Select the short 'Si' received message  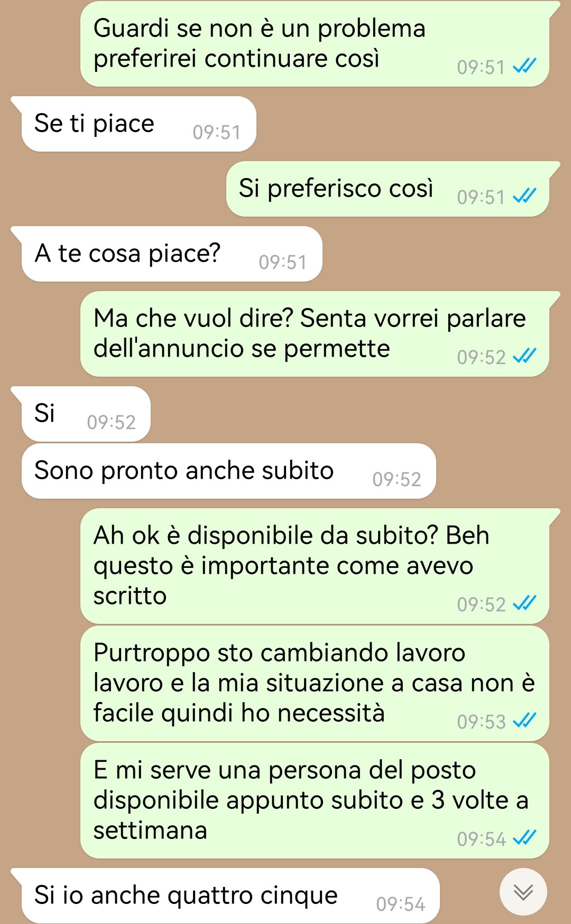click(86, 414)
